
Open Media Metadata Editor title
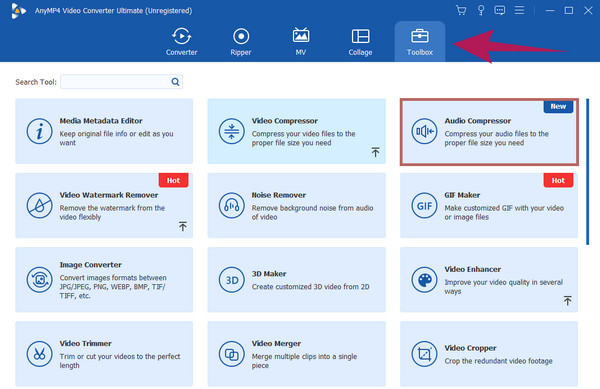click(101, 120)
